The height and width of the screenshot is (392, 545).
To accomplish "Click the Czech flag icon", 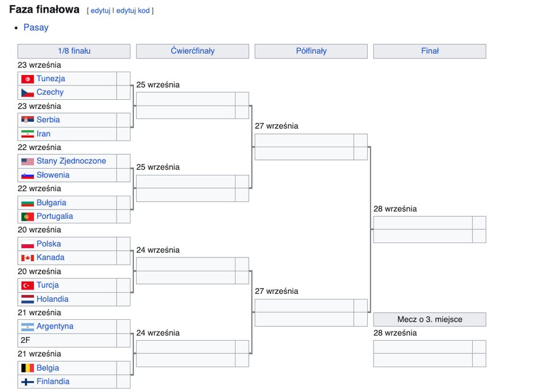I will (x=27, y=92).
